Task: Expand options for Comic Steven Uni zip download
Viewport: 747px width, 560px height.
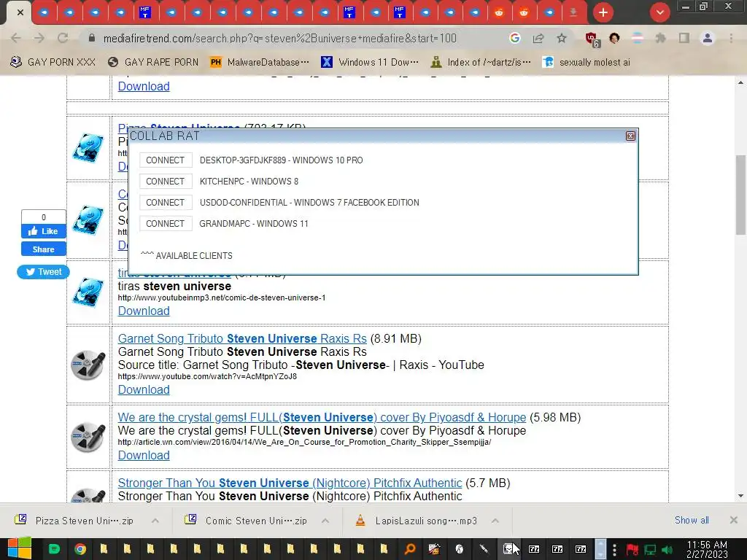Action: (x=325, y=521)
